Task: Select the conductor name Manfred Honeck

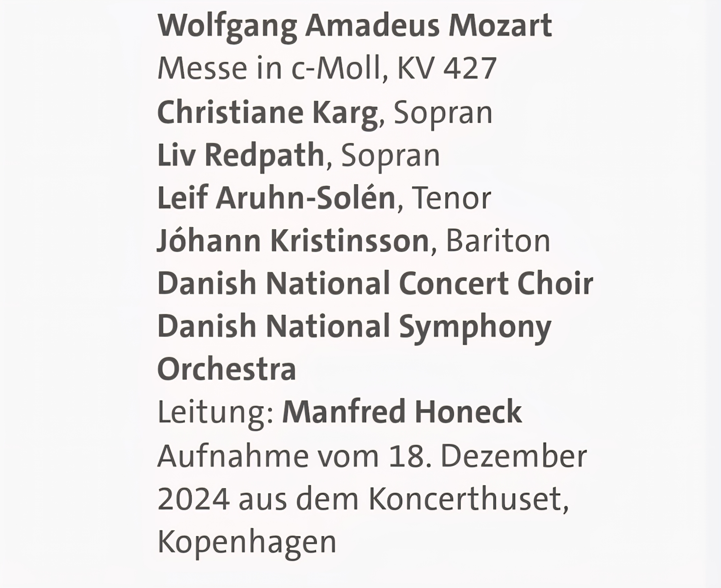Action: [x=402, y=412]
